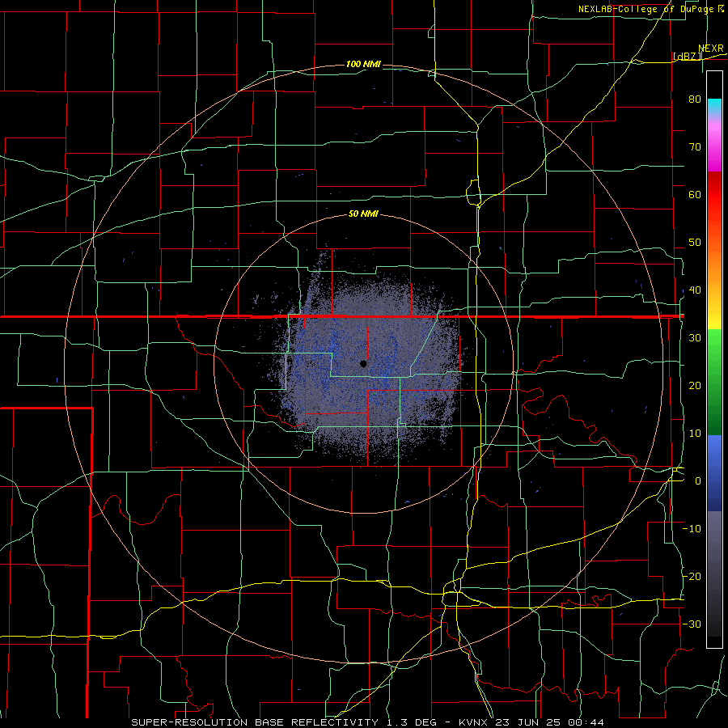
Task: Click the cyan top segment of the color bar
Action: pyautogui.click(x=714, y=107)
